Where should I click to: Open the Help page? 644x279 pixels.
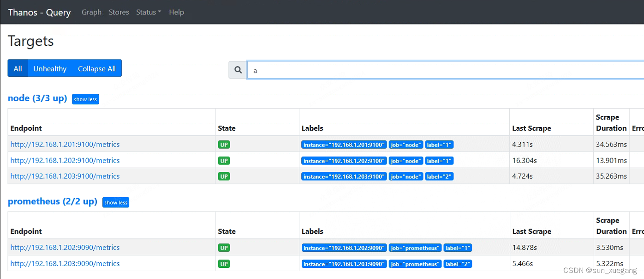pyautogui.click(x=177, y=12)
